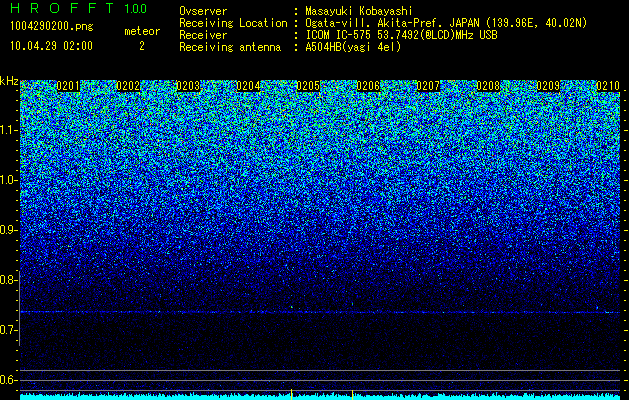This screenshot has height=400, width=629.
Task: Click the 1.0 frequency axis label
Action: coord(8,180)
